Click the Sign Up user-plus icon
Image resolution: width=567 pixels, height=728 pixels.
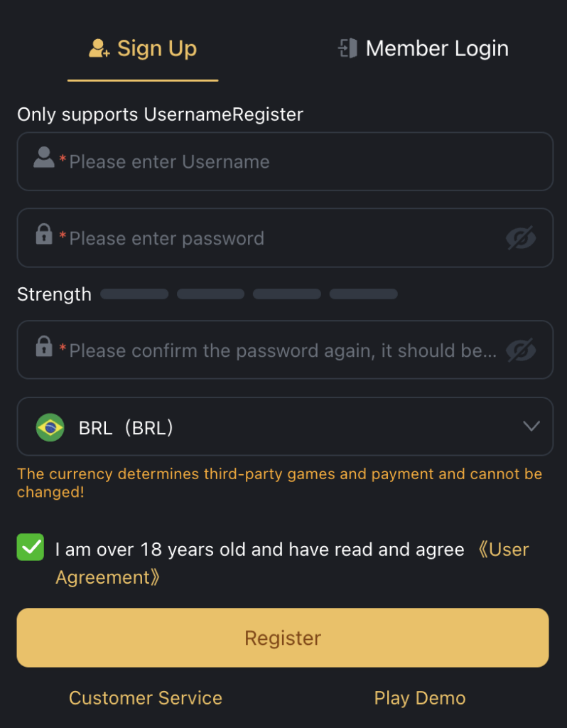(99, 49)
